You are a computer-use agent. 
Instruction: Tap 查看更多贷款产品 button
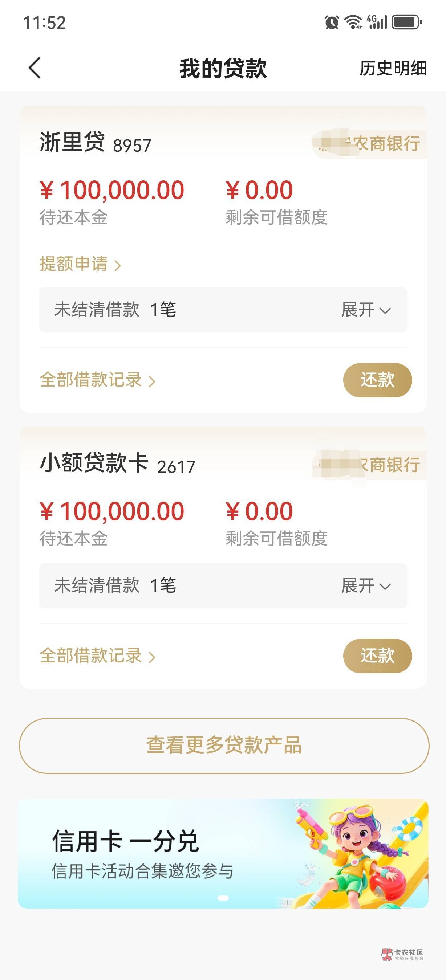click(224, 745)
